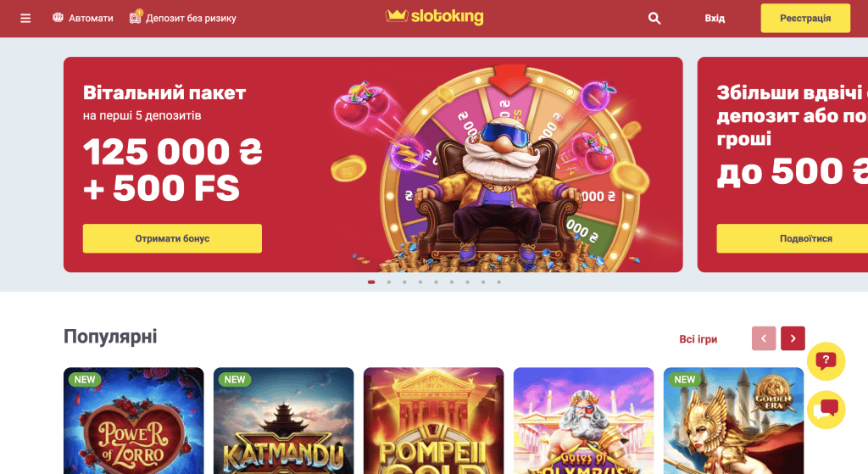Open the help question bubble
Screen dimensions: 868x474
pos(826,361)
